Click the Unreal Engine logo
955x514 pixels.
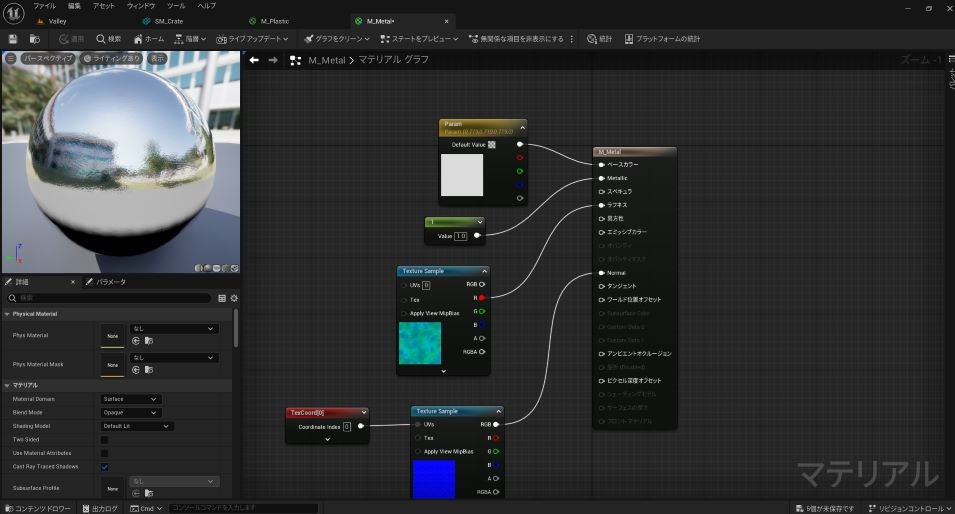pyautogui.click(x=13, y=13)
